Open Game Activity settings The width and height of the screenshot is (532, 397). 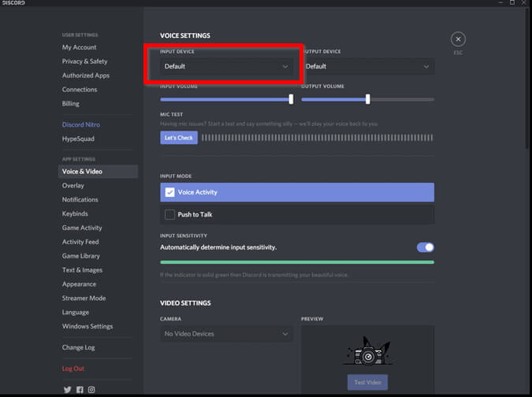(82, 228)
